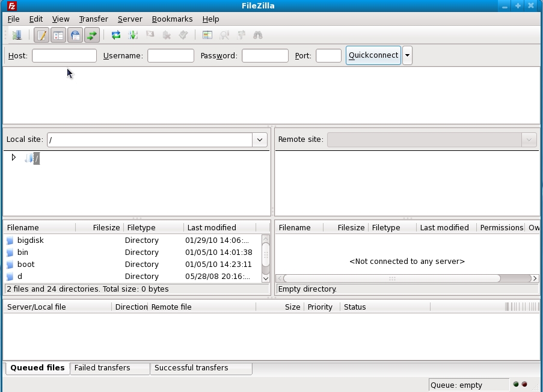
Task: Click the Server/Local file queue column header
Action: click(x=58, y=307)
